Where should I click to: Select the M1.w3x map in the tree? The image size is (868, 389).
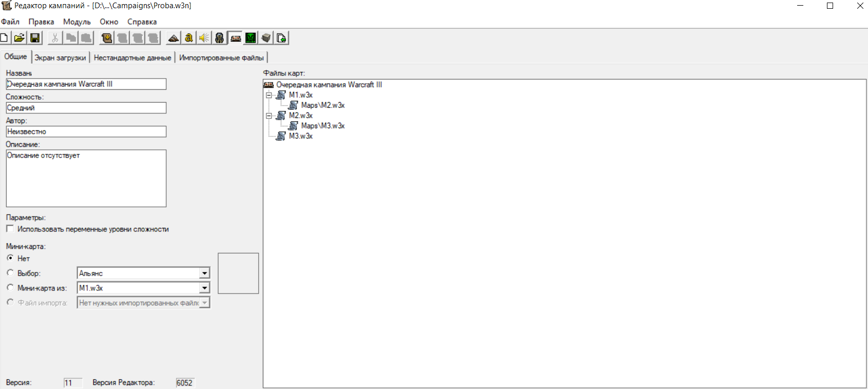(301, 95)
